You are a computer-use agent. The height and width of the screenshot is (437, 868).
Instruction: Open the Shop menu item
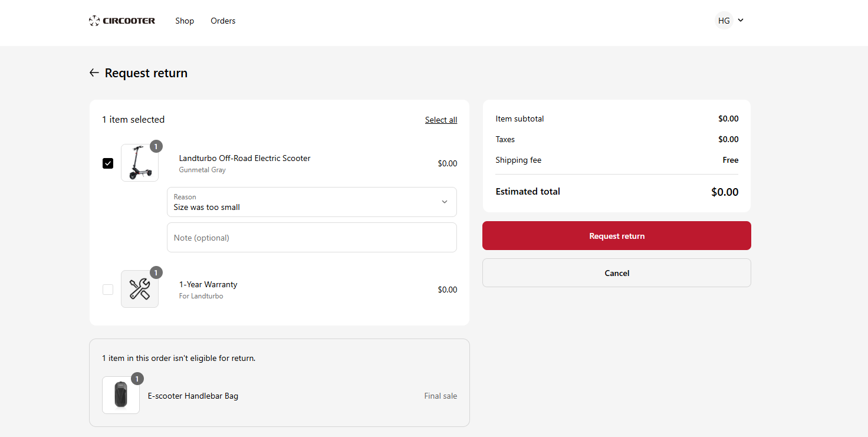[x=185, y=21]
